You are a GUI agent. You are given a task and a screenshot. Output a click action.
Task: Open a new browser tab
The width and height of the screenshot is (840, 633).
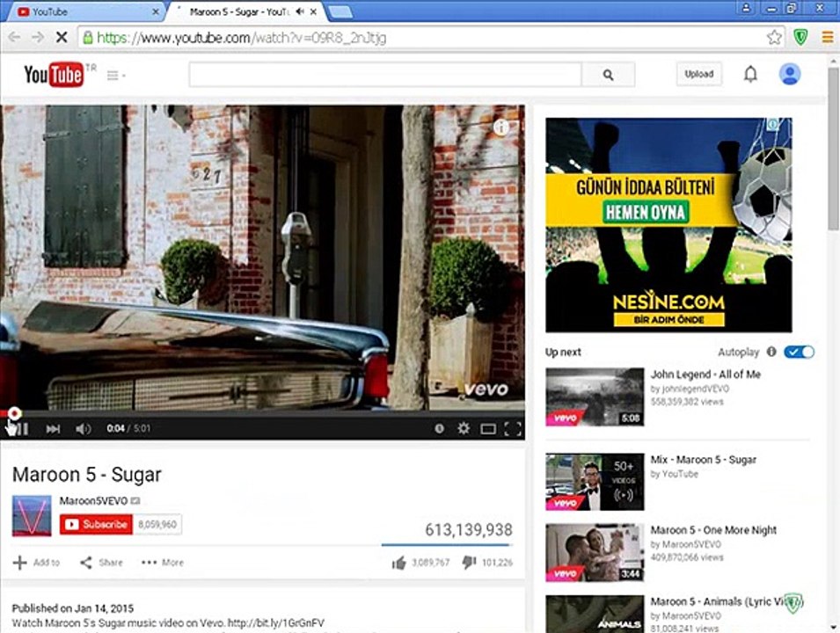tap(340, 11)
